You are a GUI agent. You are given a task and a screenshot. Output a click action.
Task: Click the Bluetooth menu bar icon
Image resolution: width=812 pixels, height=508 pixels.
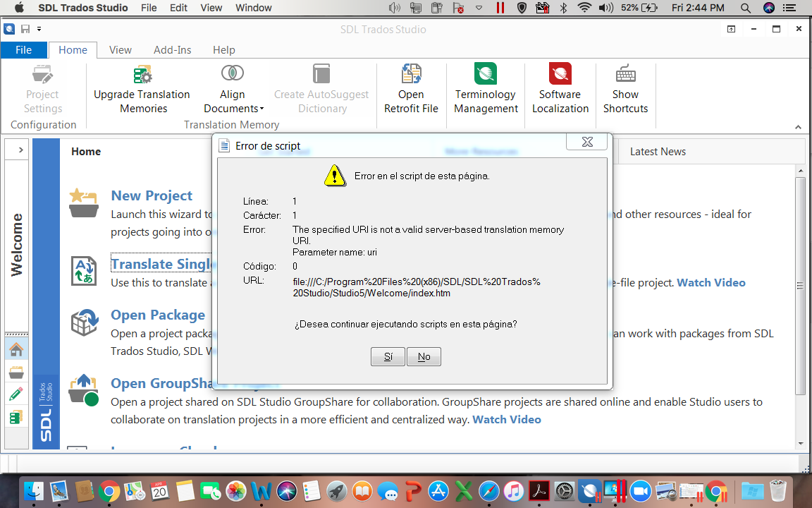pyautogui.click(x=563, y=8)
